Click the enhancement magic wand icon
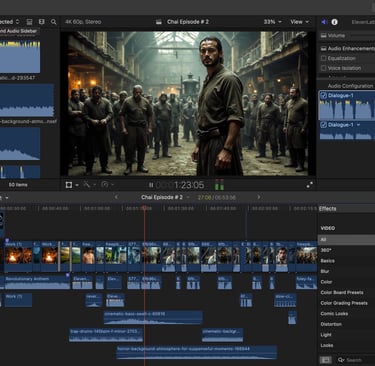The image size is (375, 366). [87, 184]
